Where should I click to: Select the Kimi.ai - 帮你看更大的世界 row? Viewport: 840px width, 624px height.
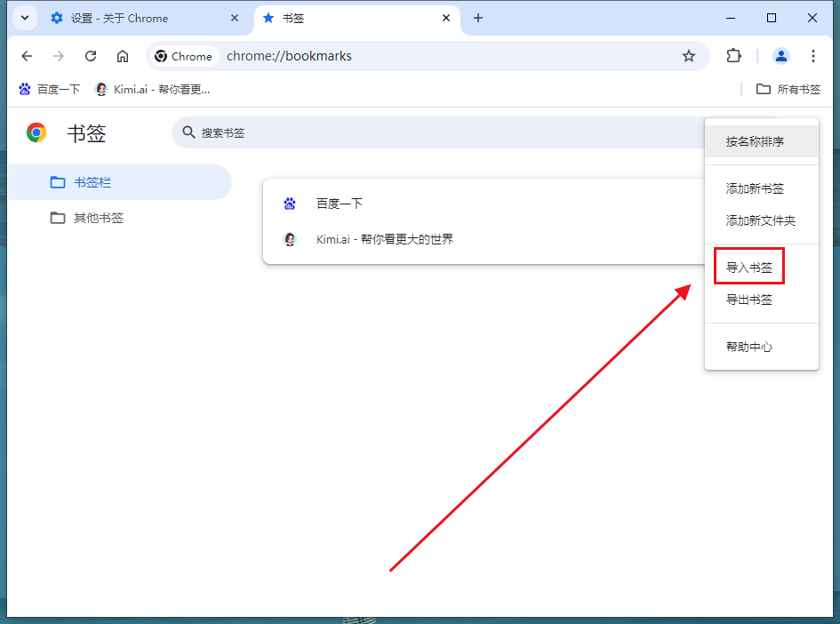click(x=484, y=239)
